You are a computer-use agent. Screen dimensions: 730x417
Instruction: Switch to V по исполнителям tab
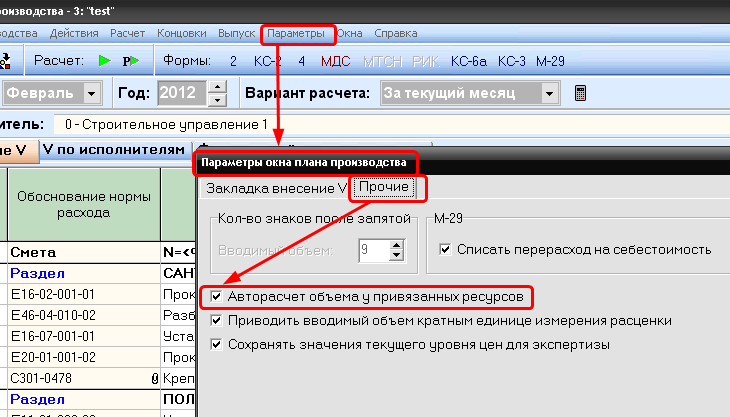tap(114, 150)
